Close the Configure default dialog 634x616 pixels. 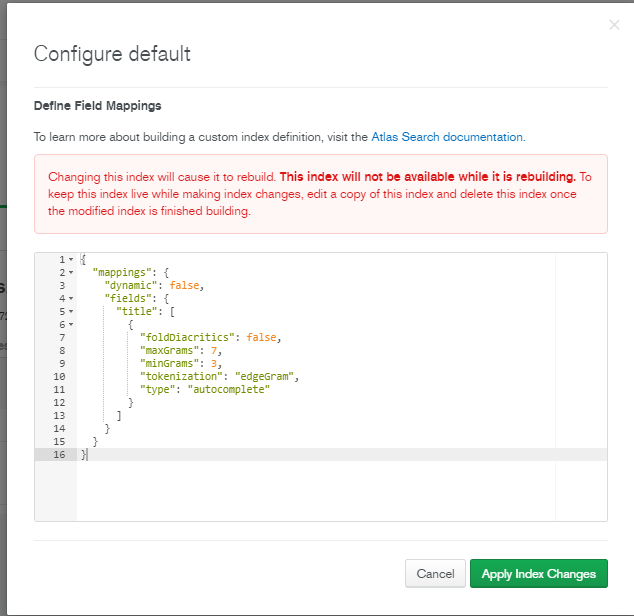pos(614,24)
